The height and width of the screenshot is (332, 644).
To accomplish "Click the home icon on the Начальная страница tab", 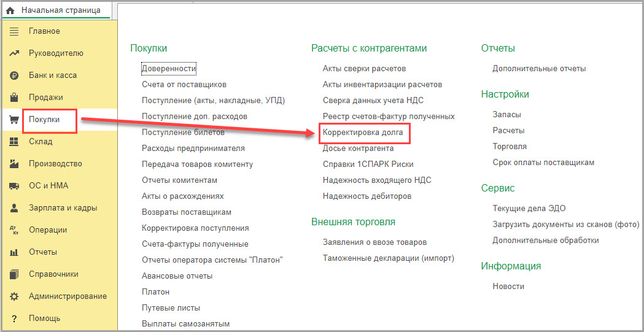I will (10, 10).
